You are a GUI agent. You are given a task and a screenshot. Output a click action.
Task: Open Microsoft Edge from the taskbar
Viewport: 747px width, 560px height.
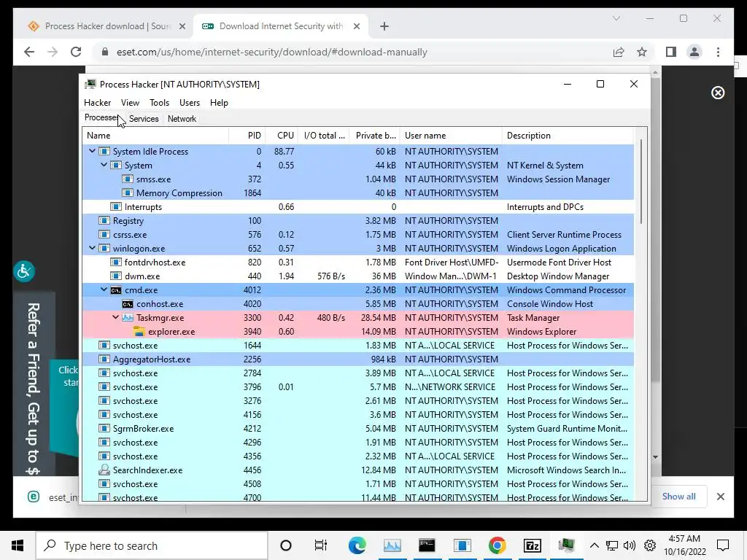pyautogui.click(x=357, y=545)
